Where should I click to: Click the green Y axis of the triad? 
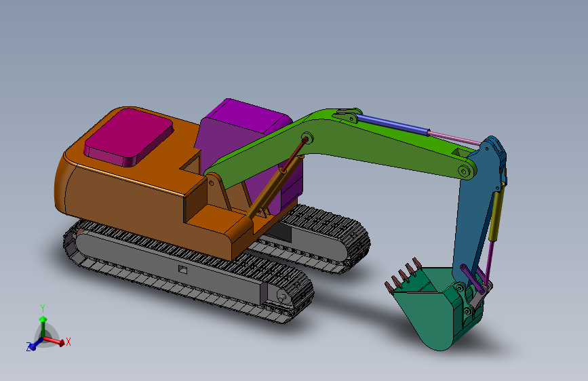43,326
